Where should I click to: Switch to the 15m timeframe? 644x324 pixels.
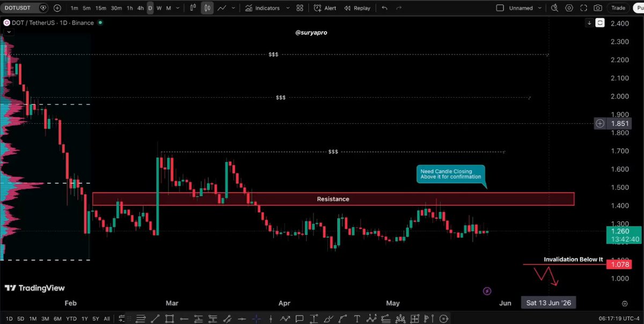[100, 8]
